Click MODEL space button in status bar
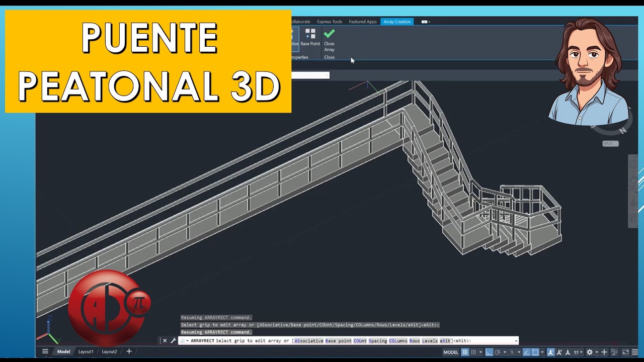Image resolution: width=644 pixels, height=362 pixels. pos(451,352)
